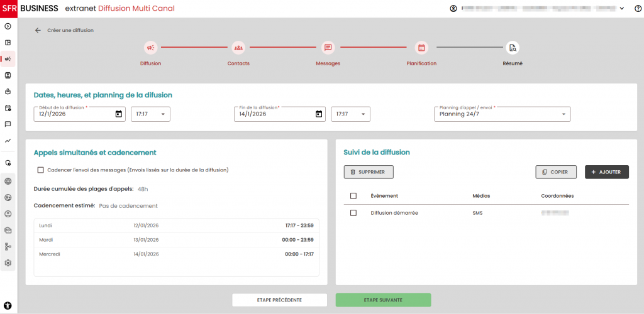
Task: Select the Planification calendar step icon
Action: click(x=421, y=48)
